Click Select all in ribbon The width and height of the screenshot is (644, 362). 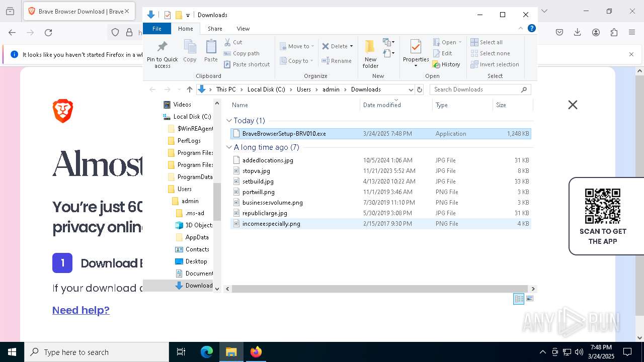tap(487, 42)
